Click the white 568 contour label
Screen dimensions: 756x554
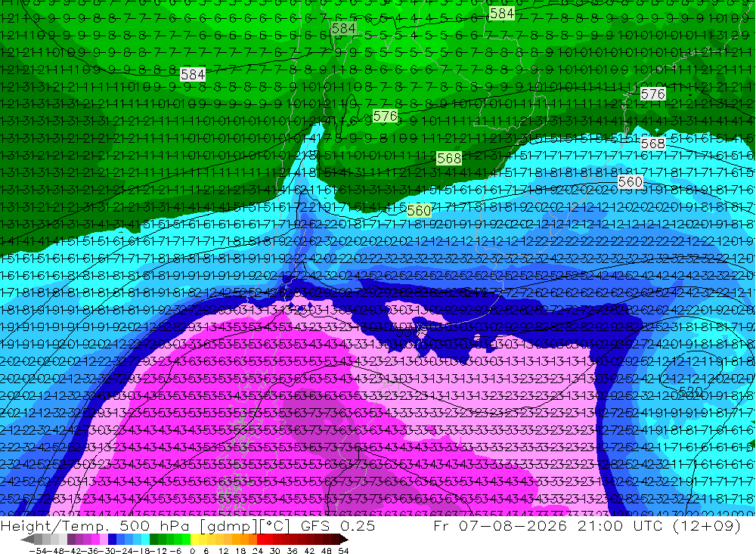[653, 143]
